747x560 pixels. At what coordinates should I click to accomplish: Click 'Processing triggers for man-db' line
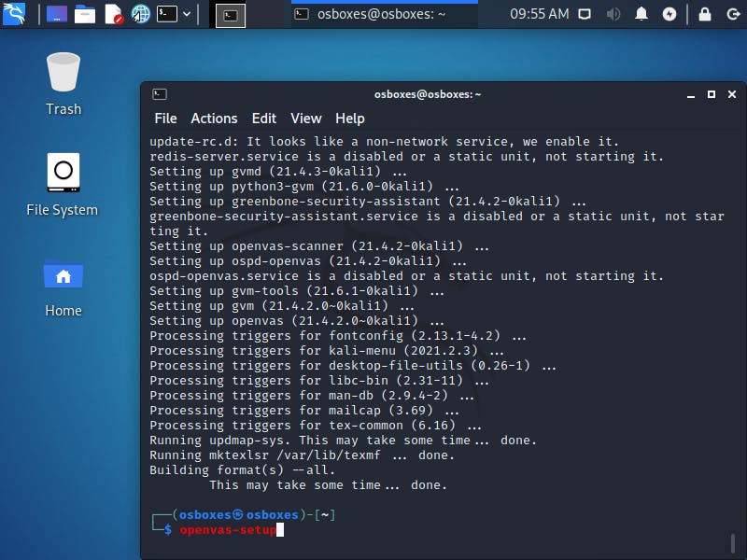312,396
